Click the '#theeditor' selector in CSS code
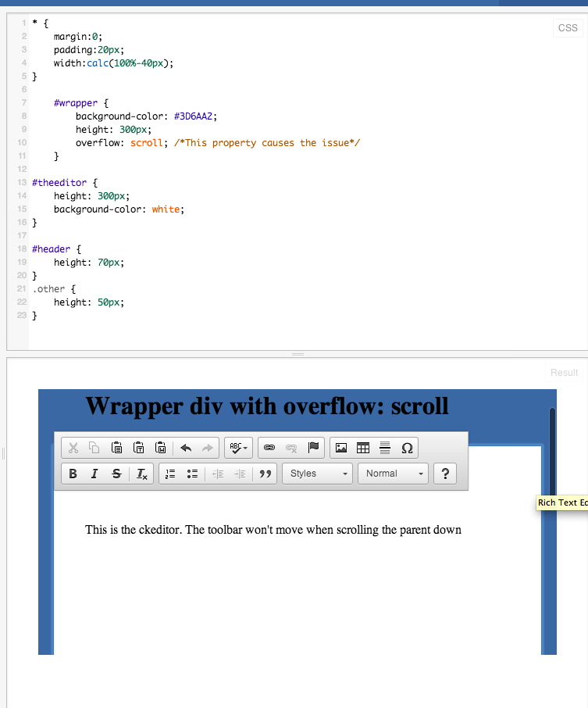Image resolution: width=588 pixels, height=708 pixels. pos(59,182)
